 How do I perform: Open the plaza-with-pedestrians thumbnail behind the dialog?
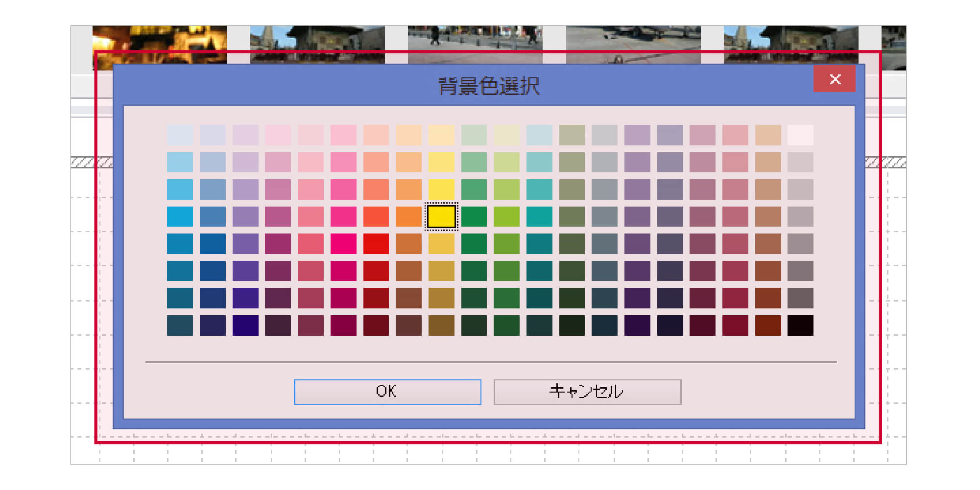point(475,45)
